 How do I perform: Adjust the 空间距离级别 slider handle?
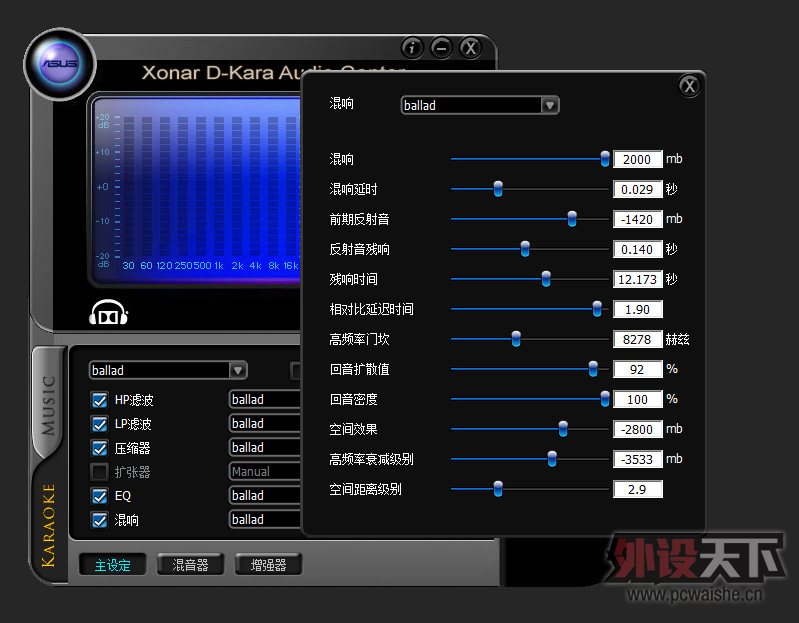(x=498, y=490)
